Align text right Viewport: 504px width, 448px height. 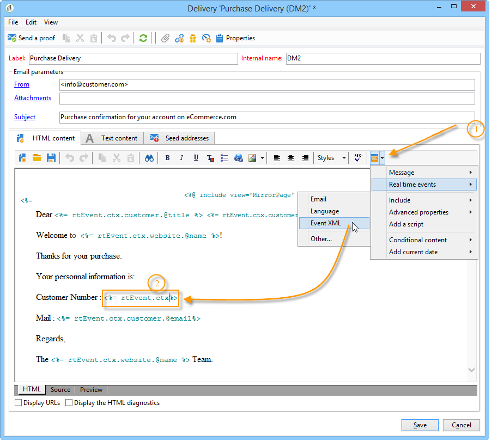pos(305,158)
